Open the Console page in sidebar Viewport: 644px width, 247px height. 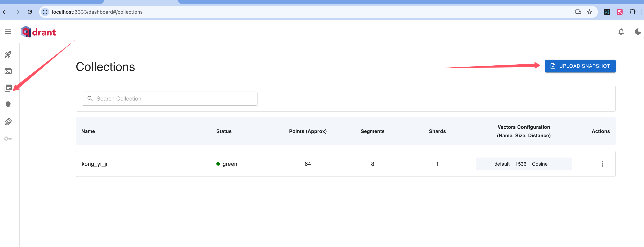[x=8, y=71]
